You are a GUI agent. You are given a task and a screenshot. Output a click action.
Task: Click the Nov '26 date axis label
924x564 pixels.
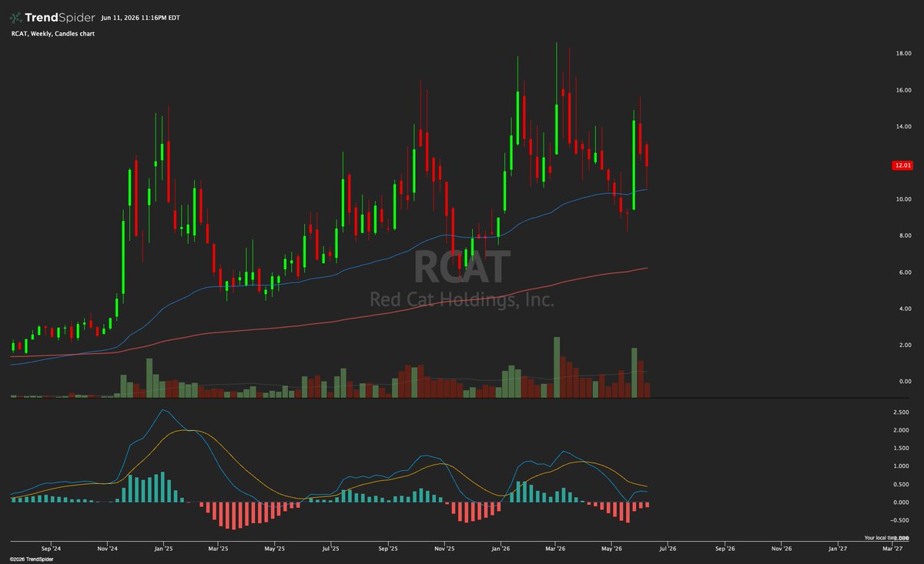782,549
